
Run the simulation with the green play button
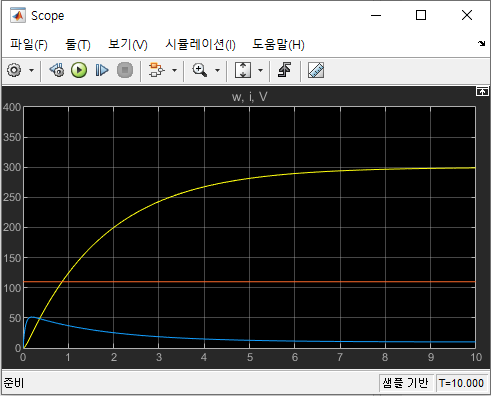(x=79, y=70)
